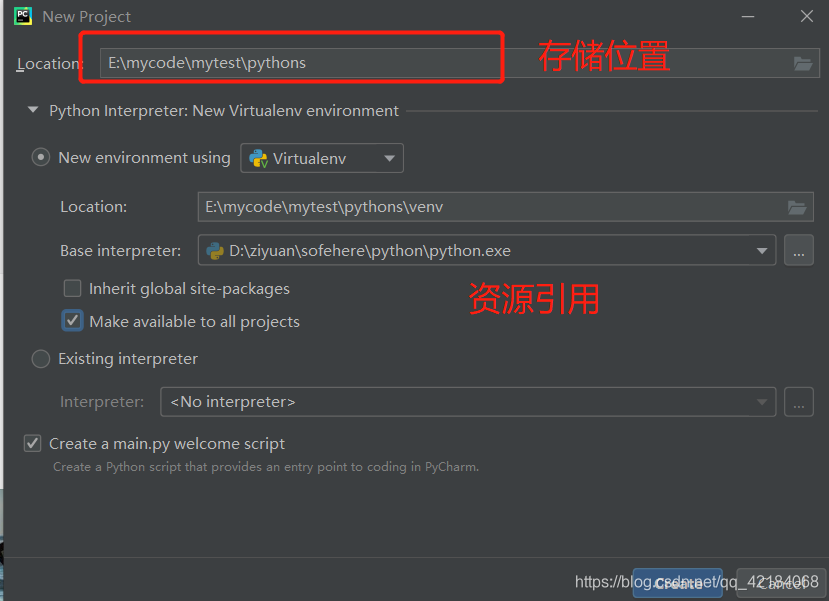Select Existing interpreter radio button
The image size is (829, 601).
click(41, 358)
